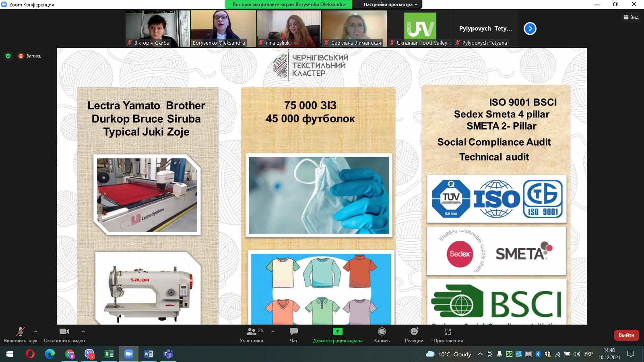Open the Вид view layout menu
This screenshot has width=644, height=362.
coord(631,17)
